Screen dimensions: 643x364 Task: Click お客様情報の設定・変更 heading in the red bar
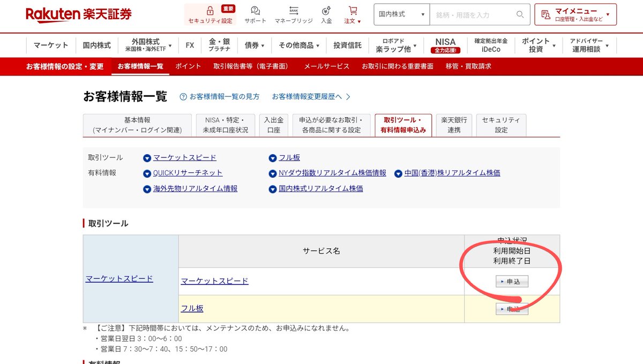65,66
